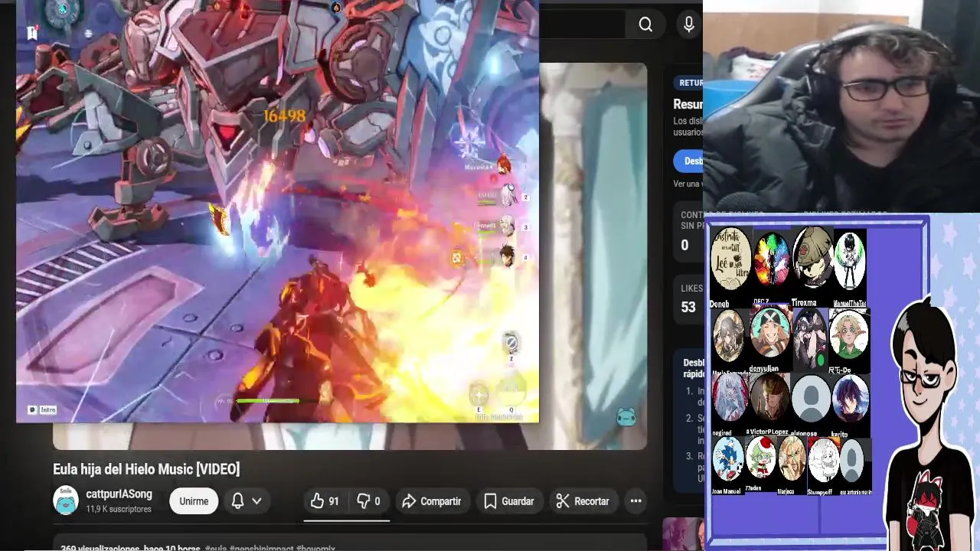Click the Unirme membership button
980x551 pixels.
(194, 501)
